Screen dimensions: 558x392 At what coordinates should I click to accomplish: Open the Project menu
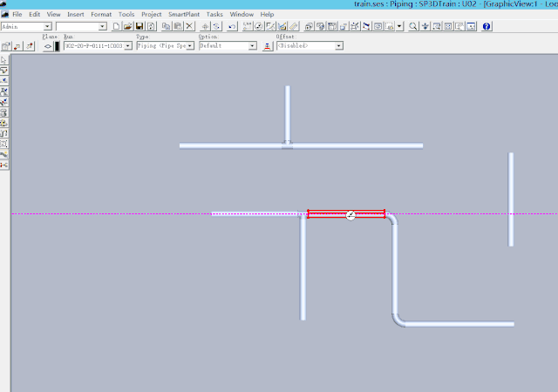click(x=151, y=14)
